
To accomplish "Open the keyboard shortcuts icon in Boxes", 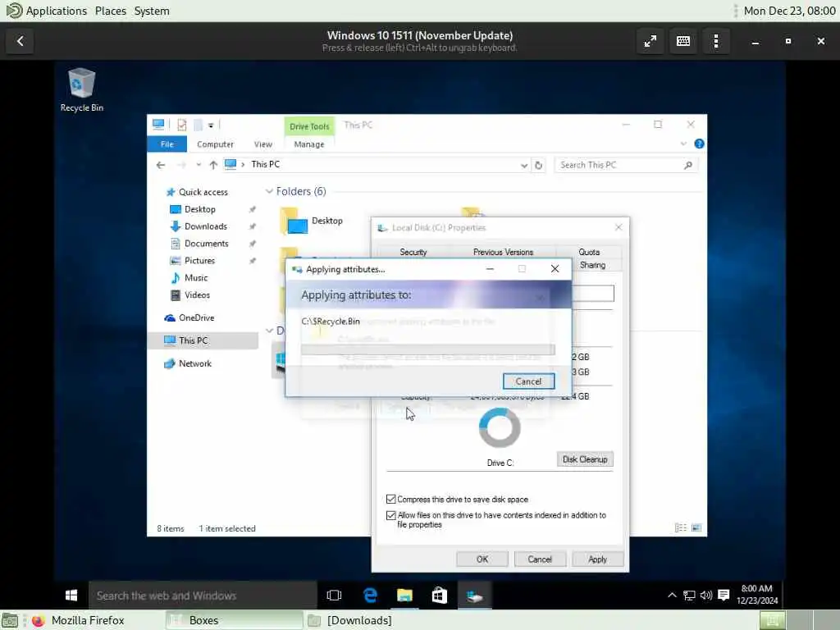I will 683,41.
